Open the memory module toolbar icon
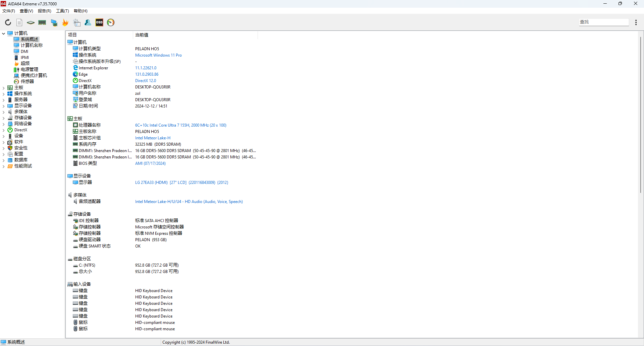Screen dimensions: 644x346 (42, 22)
